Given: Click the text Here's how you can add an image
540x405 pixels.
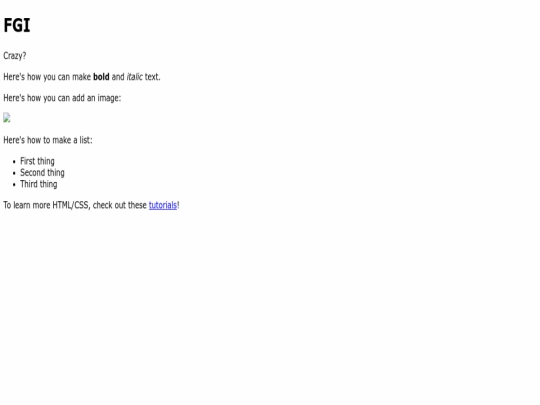Looking at the screenshot, I should tap(62, 98).
